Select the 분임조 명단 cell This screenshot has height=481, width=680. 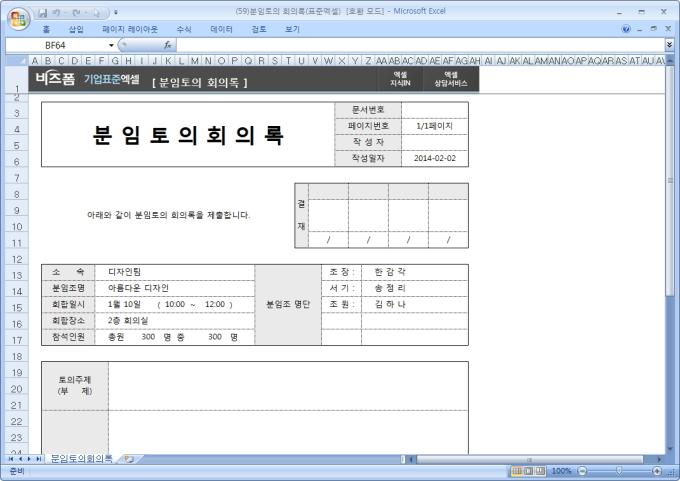(x=288, y=304)
